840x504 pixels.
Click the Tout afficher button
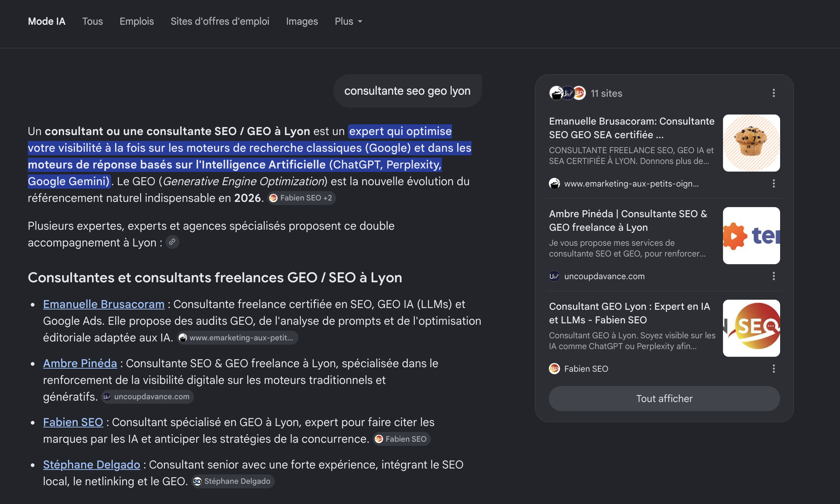[x=664, y=399]
